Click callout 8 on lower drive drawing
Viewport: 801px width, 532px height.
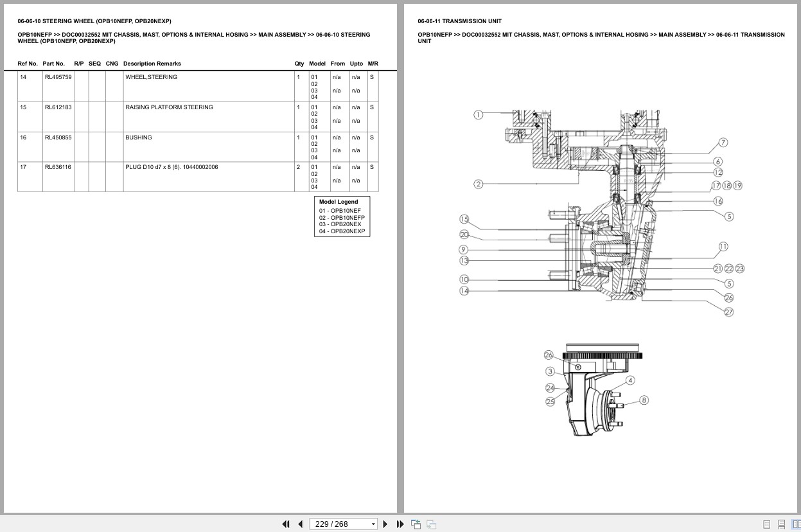[644, 400]
